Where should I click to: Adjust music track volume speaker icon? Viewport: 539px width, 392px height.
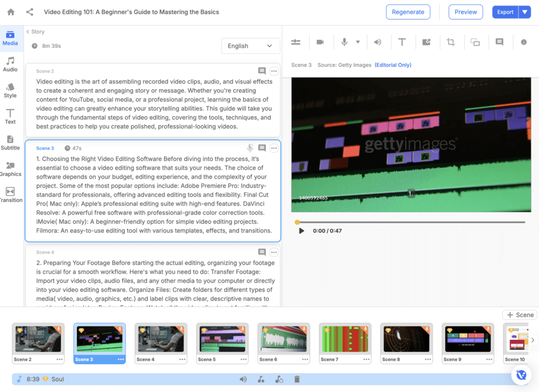[243, 379]
